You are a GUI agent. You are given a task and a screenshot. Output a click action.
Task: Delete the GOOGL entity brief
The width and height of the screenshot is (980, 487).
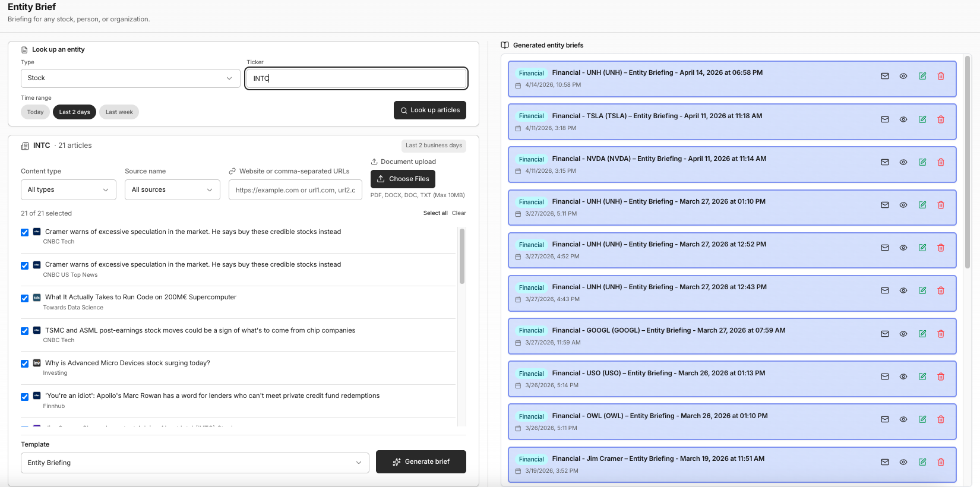click(941, 334)
